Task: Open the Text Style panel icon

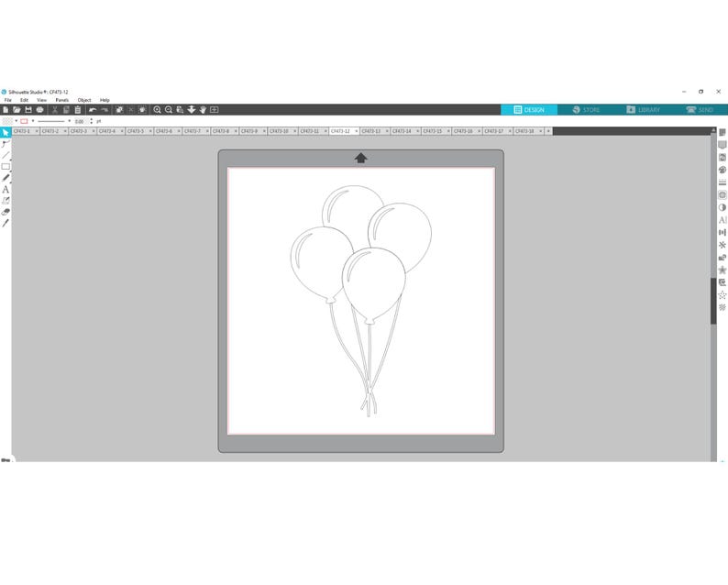Action: (722, 220)
